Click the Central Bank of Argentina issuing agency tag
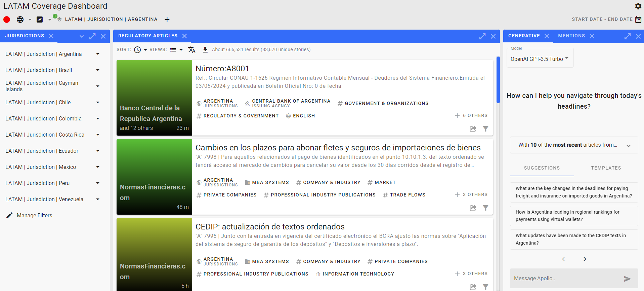This screenshot has height=291, width=644. (288, 103)
